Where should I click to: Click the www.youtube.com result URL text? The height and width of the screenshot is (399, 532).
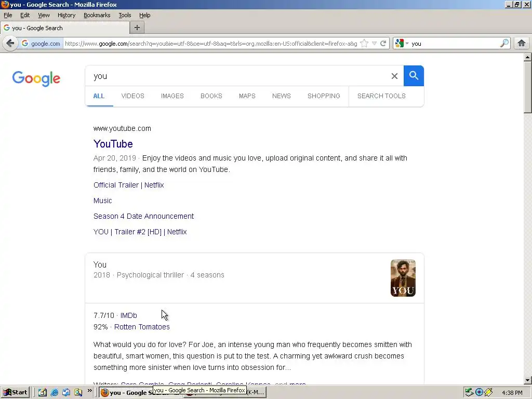[122, 129]
